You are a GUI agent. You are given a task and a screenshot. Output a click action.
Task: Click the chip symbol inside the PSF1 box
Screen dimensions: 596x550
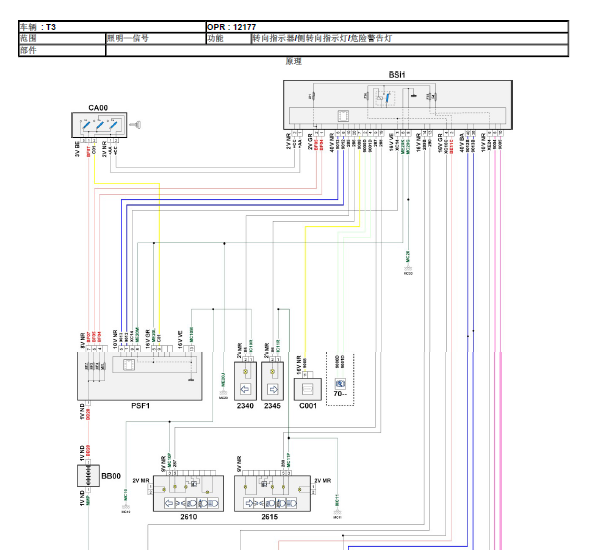(129, 365)
